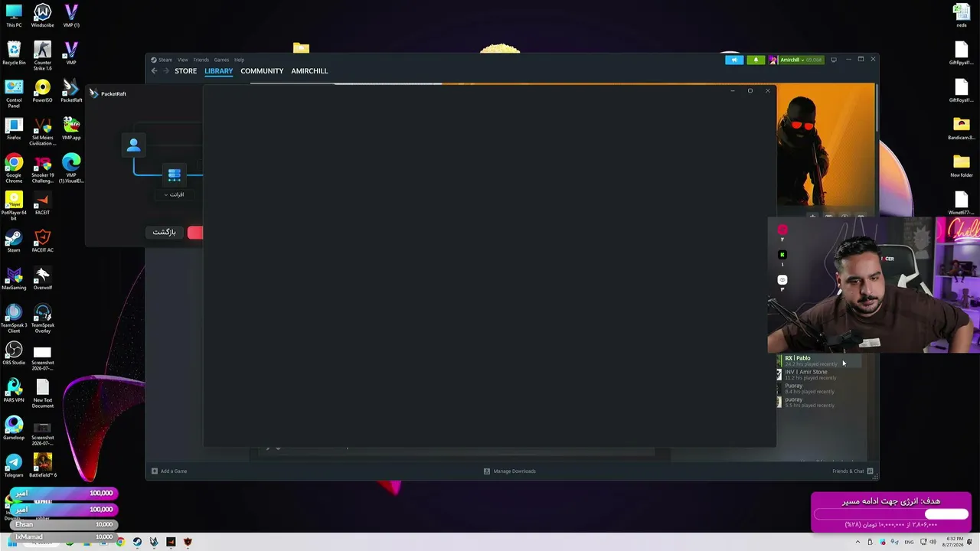
Task: Click the PacketRaft server node icon
Action: pyautogui.click(x=175, y=175)
